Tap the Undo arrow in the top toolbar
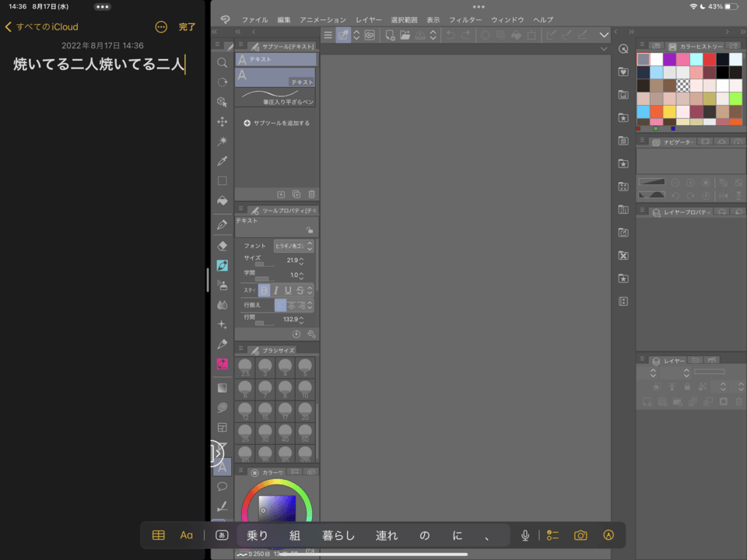The image size is (747, 560). click(450, 34)
